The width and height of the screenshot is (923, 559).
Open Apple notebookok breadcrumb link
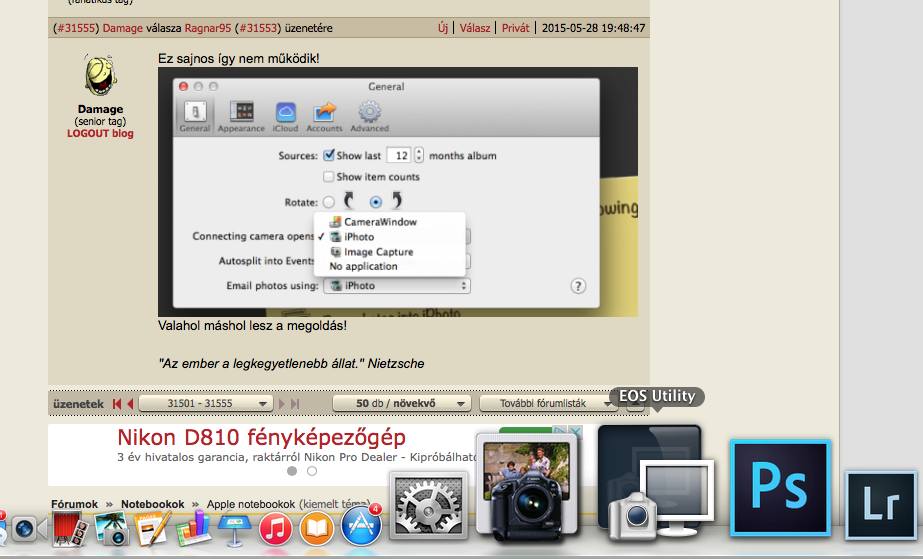tap(251, 504)
